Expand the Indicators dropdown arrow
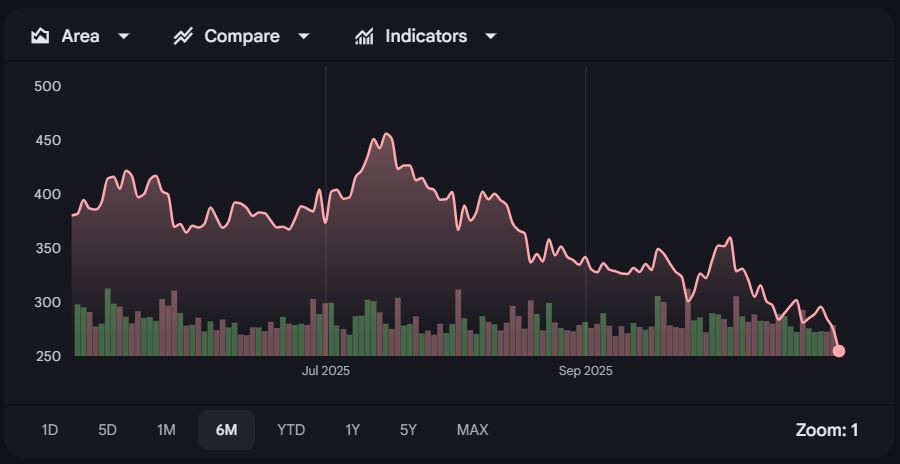 [491, 36]
